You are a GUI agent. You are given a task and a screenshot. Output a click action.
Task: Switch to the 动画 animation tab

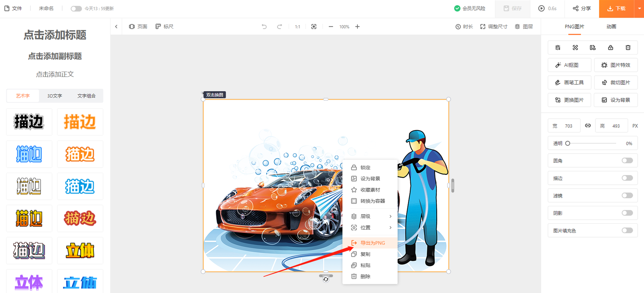[611, 27]
